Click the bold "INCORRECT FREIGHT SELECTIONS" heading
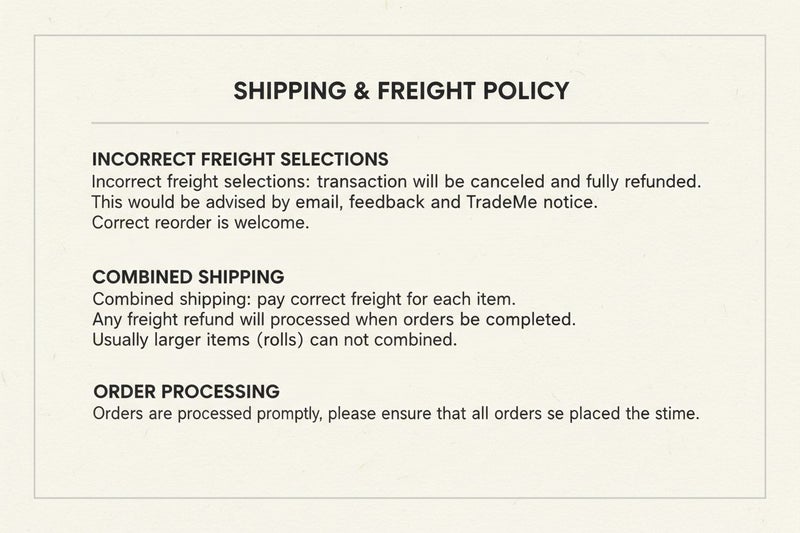The image size is (800, 533). coord(240,160)
